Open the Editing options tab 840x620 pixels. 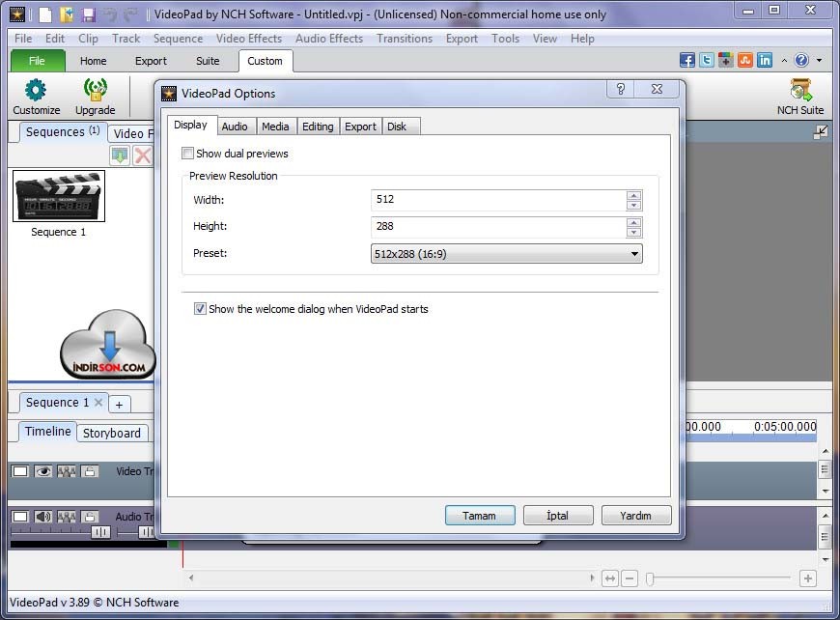pos(318,127)
